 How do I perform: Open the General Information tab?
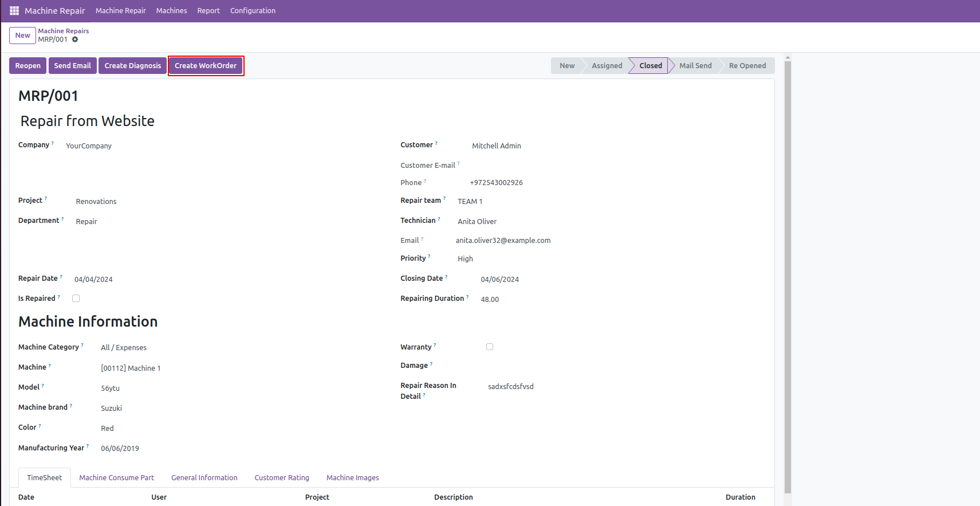point(204,478)
